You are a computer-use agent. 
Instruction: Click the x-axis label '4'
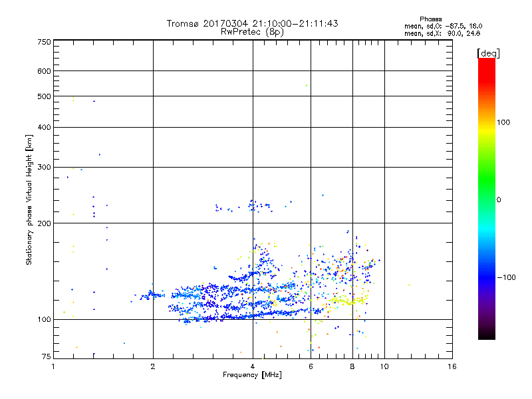coord(253,366)
